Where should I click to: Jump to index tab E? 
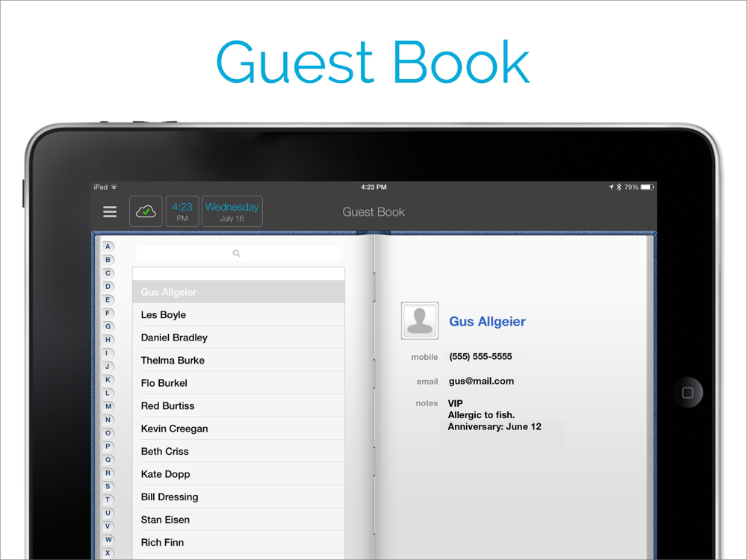108,299
